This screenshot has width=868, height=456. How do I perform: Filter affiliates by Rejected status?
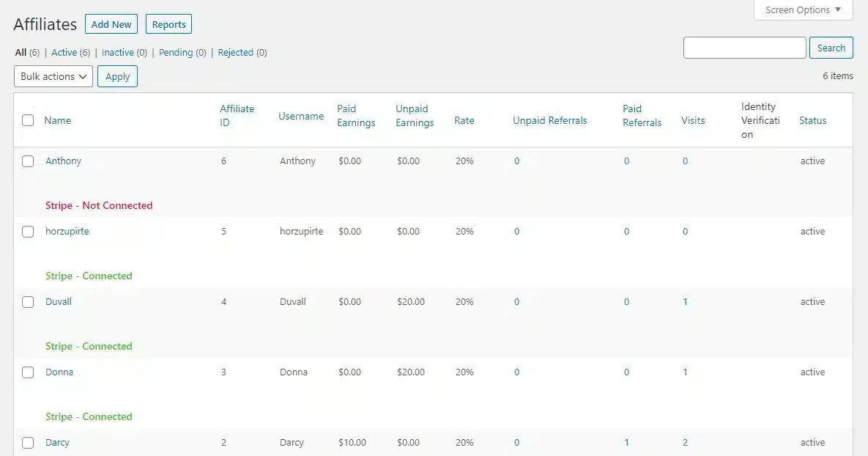(235, 52)
